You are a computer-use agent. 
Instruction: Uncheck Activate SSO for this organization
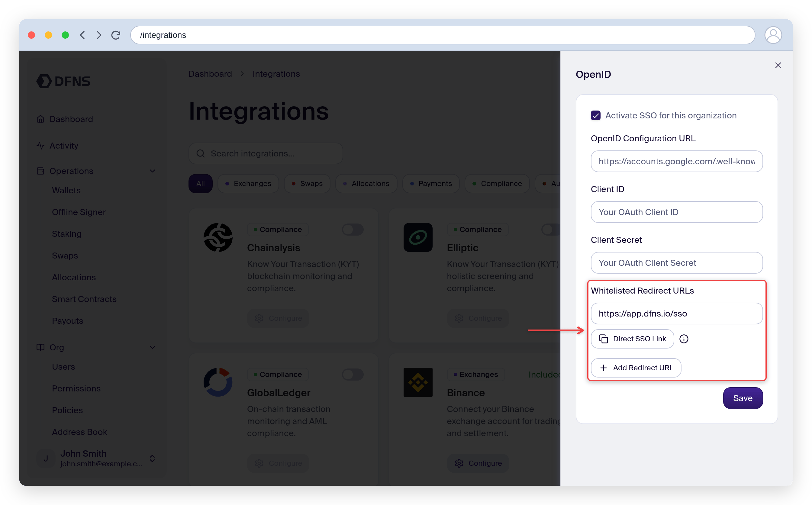595,116
